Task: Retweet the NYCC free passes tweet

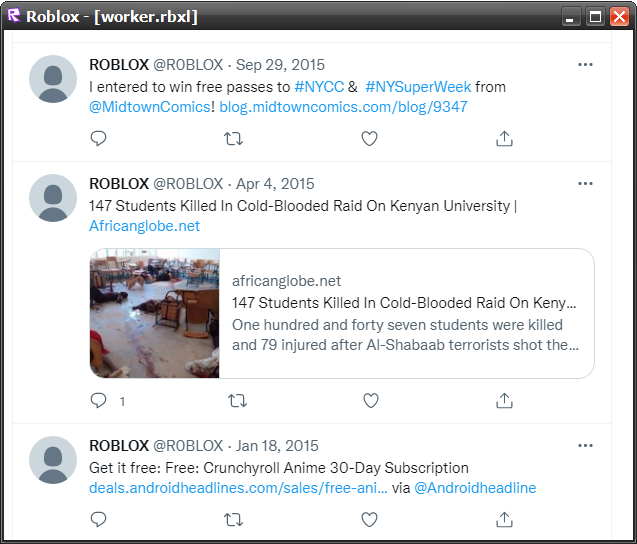Action: [x=234, y=139]
